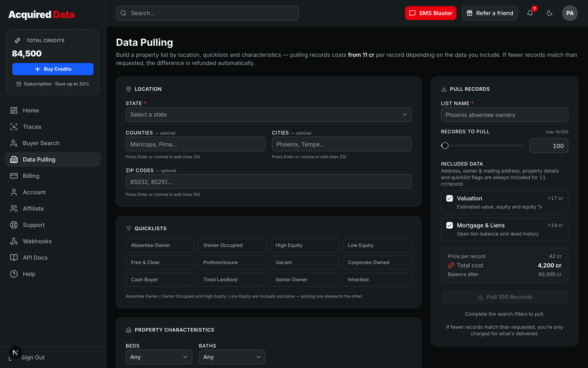The image size is (588, 368).
Task: Click the Records to Pull slider track
Action: 483,146
